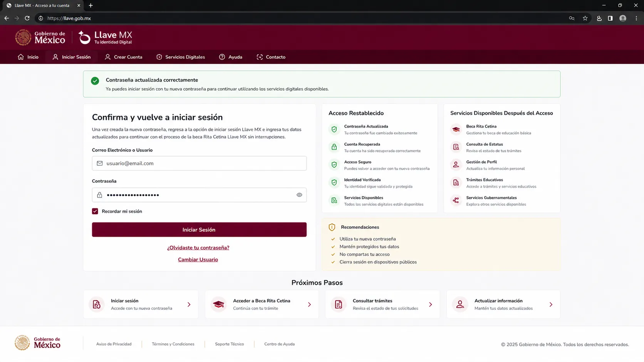Open Servicios Digitales in the navigation bar
Screen dimensions: 644x362
click(x=181, y=57)
